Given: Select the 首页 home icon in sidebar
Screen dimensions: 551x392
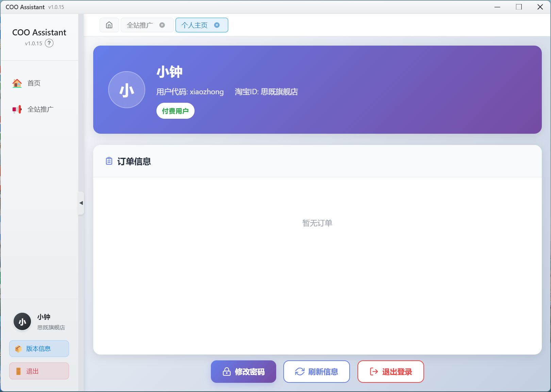Looking at the screenshot, I should tap(17, 83).
